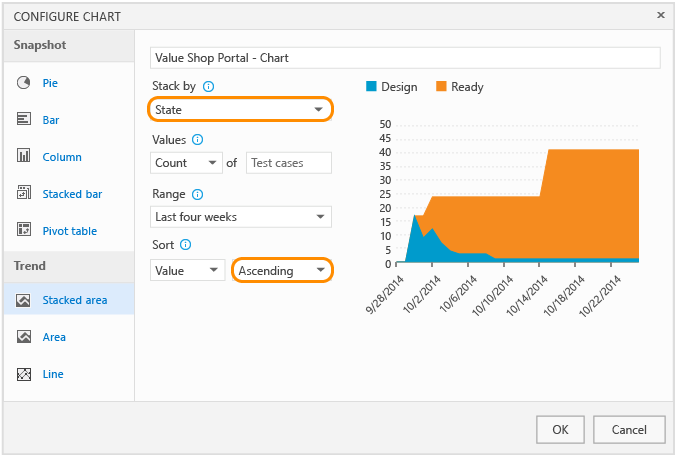The image size is (675, 455).
Task: Pick the Area trend chart icon
Action: (x=24, y=337)
